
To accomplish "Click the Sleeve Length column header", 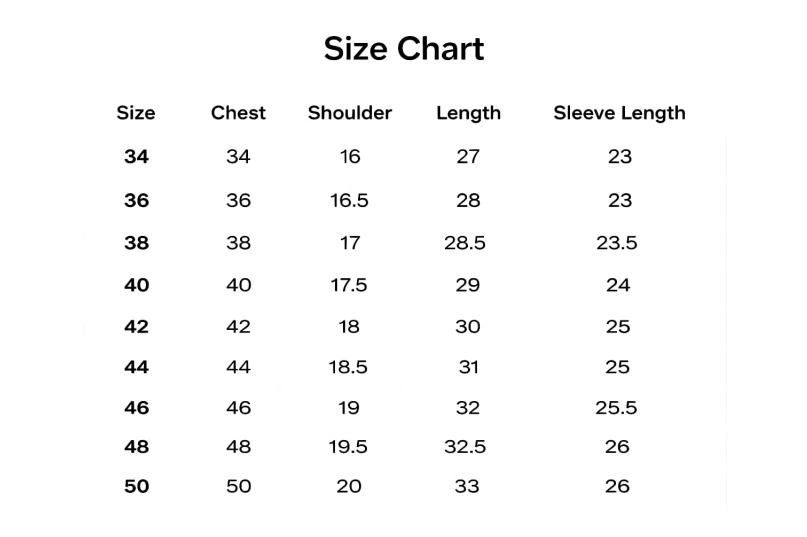I will point(619,113).
